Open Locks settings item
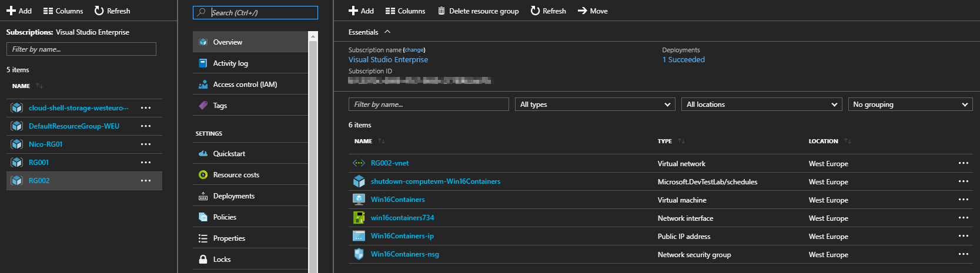The width and height of the screenshot is (980, 273). (x=250, y=259)
